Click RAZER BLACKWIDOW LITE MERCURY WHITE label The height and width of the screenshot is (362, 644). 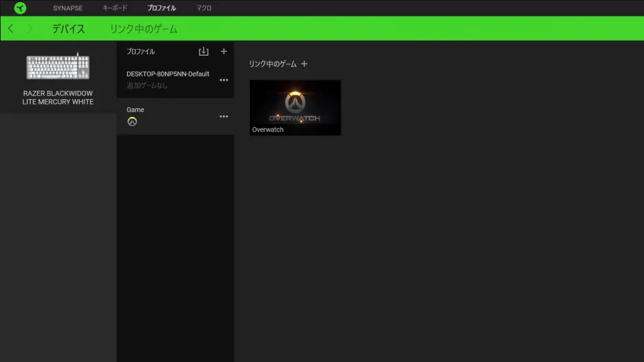[58, 98]
